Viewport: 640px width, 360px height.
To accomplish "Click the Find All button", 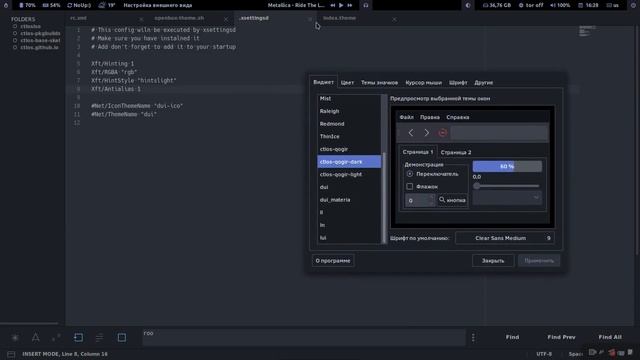I will (610, 337).
